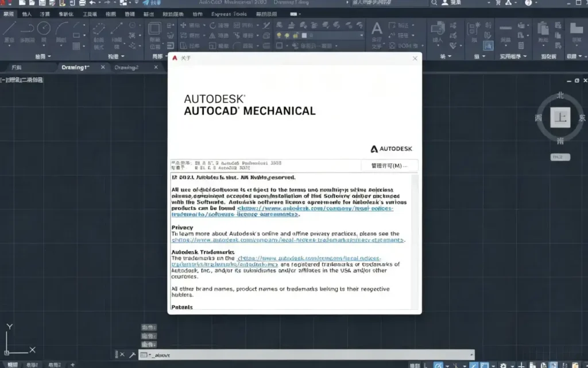Open the second ribbon tab (Insert)

click(27, 14)
